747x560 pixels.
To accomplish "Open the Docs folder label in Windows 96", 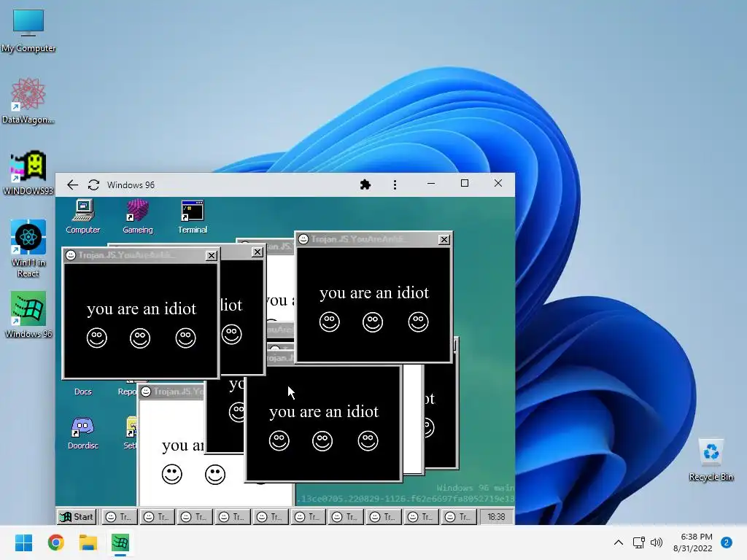I will coord(83,392).
